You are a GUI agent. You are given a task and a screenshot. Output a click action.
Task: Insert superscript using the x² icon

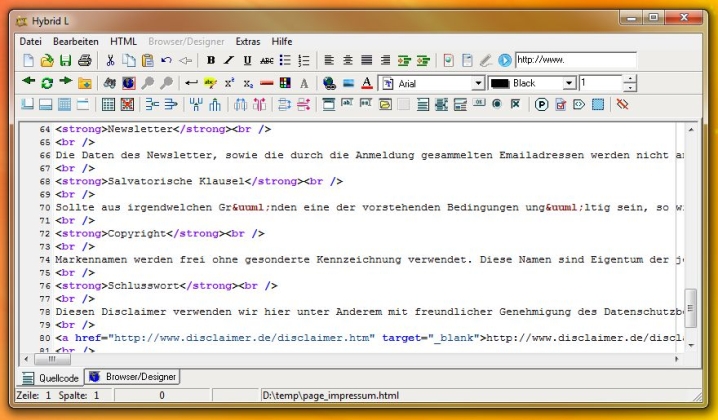tap(229, 83)
